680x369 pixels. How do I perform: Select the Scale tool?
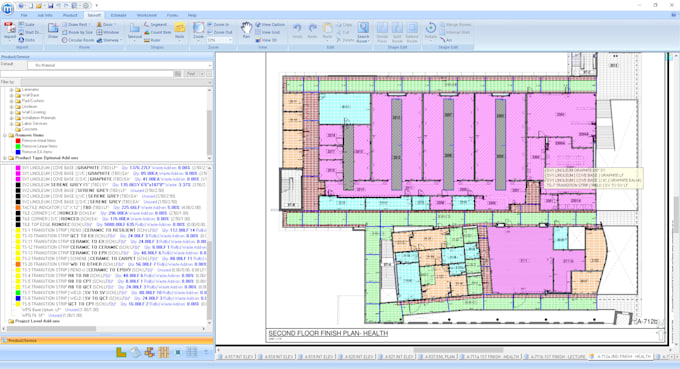(x=26, y=25)
